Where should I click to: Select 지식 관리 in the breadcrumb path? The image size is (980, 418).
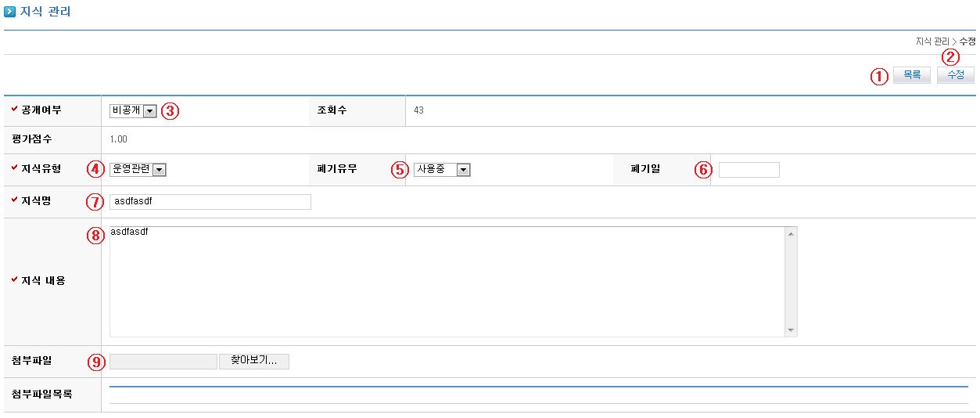(x=932, y=41)
